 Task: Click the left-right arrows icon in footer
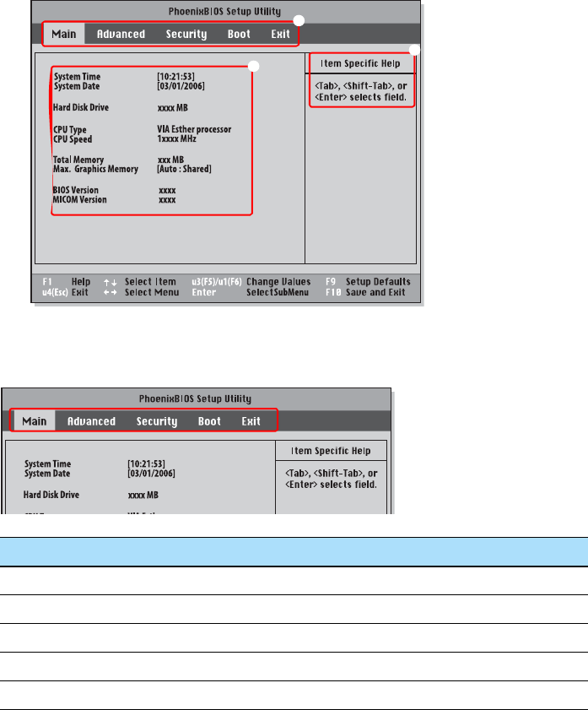coord(110,292)
